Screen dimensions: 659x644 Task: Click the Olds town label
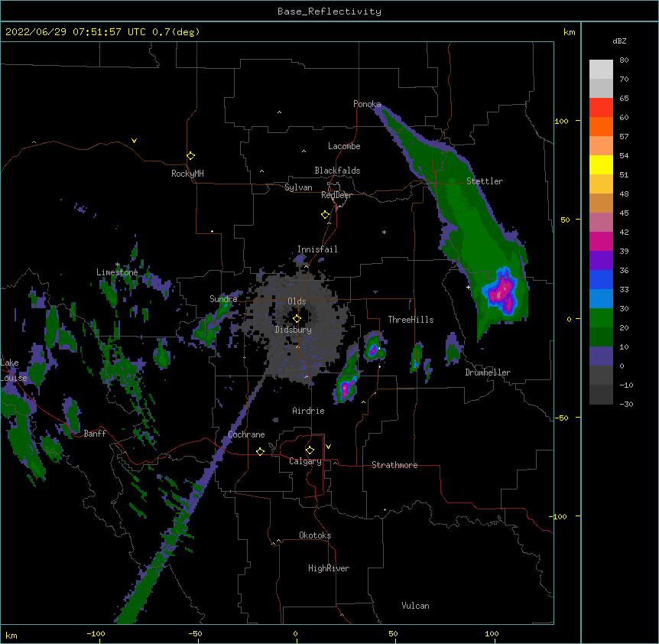297,301
